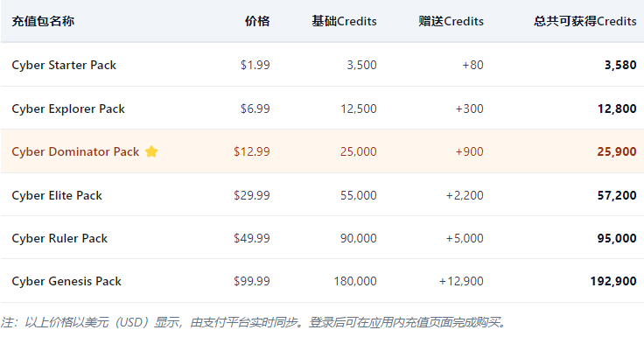Click the USD footnote text below table

[x=254, y=322]
